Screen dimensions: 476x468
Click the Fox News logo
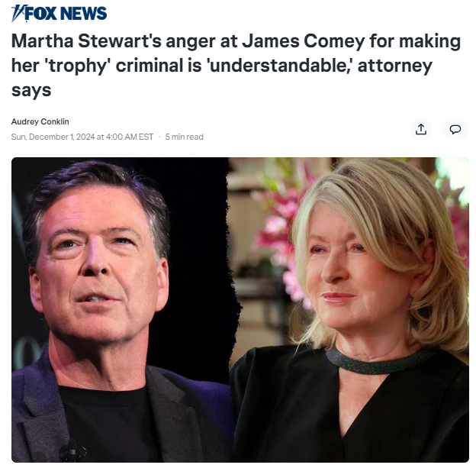pyautogui.click(x=59, y=14)
